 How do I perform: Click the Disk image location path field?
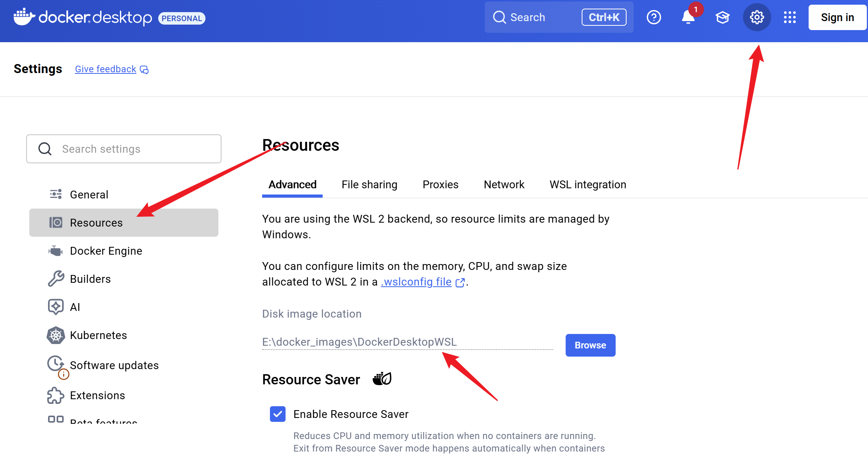click(407, 342)
